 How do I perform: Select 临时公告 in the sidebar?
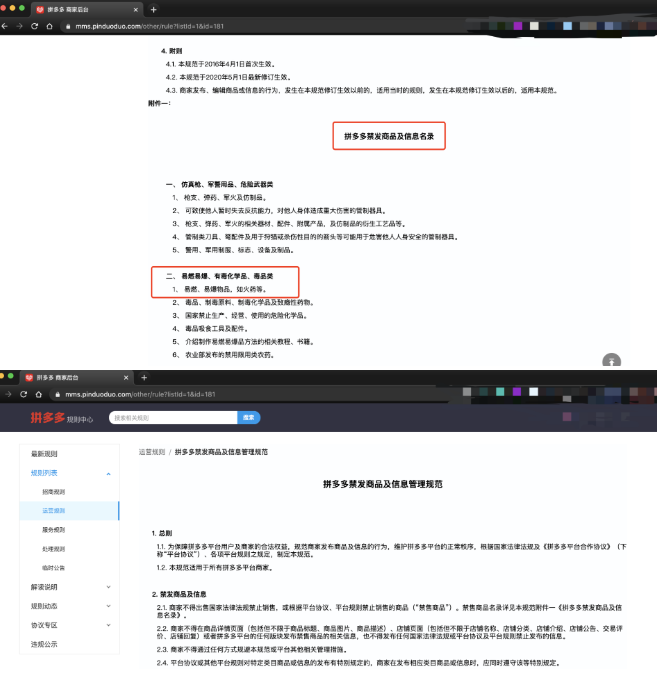[x=53, y=568]
